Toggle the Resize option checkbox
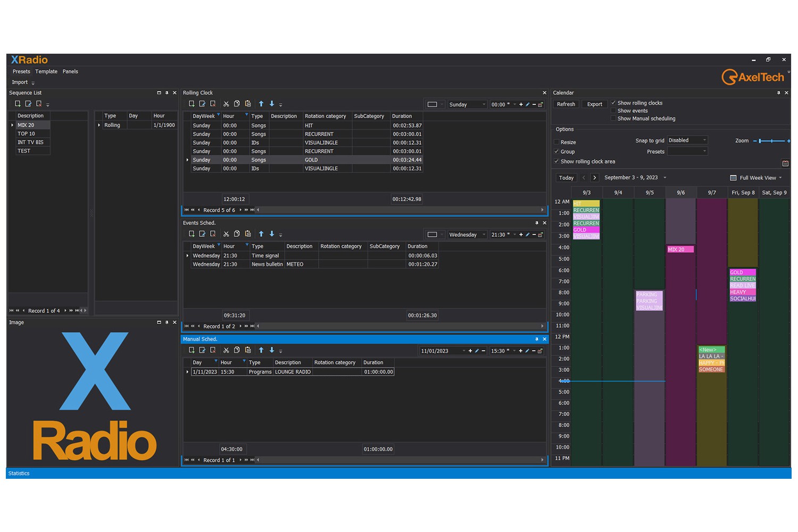Viewport: 798px width, 532px height. [x=556, y=142]
